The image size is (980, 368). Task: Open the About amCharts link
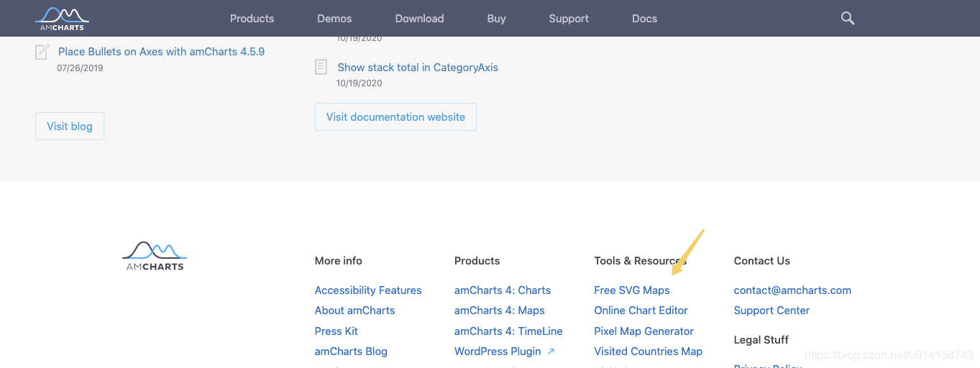(354, 310)
